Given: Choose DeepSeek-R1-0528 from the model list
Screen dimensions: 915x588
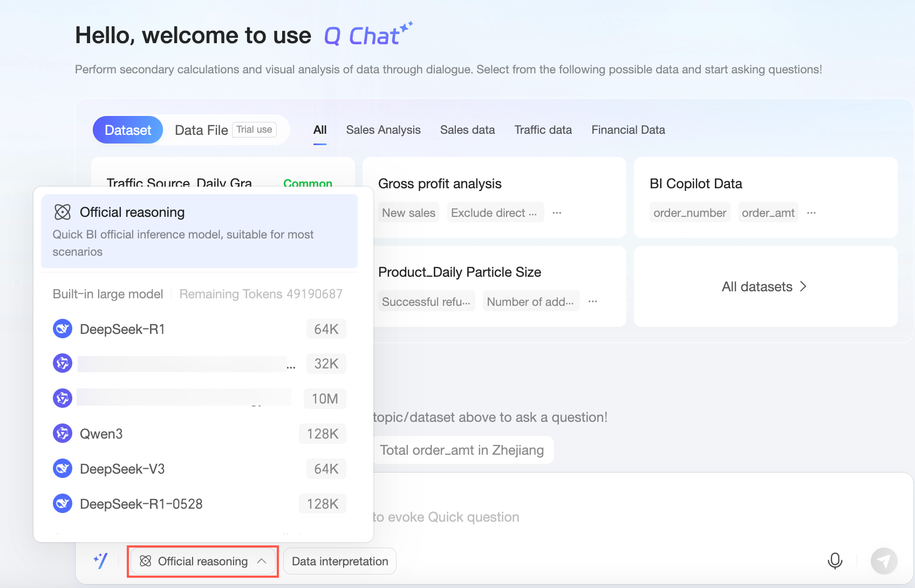Looking at the screenshot, I should click(x=199, y=503).
